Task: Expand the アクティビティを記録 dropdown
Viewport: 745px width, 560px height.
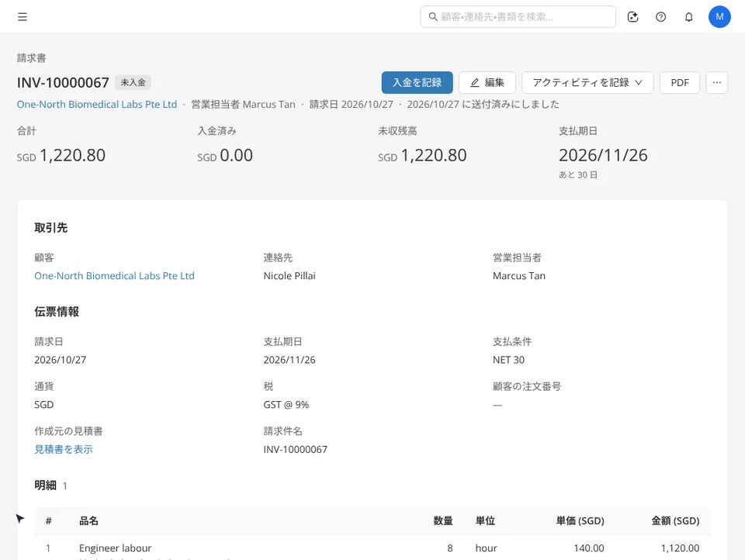Action: pos(587,83)
